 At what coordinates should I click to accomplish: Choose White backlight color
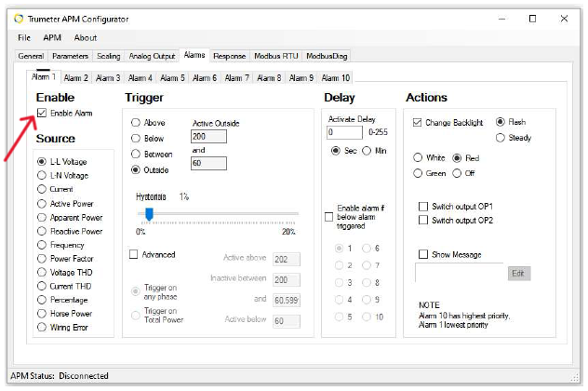(x=418, y=157)
